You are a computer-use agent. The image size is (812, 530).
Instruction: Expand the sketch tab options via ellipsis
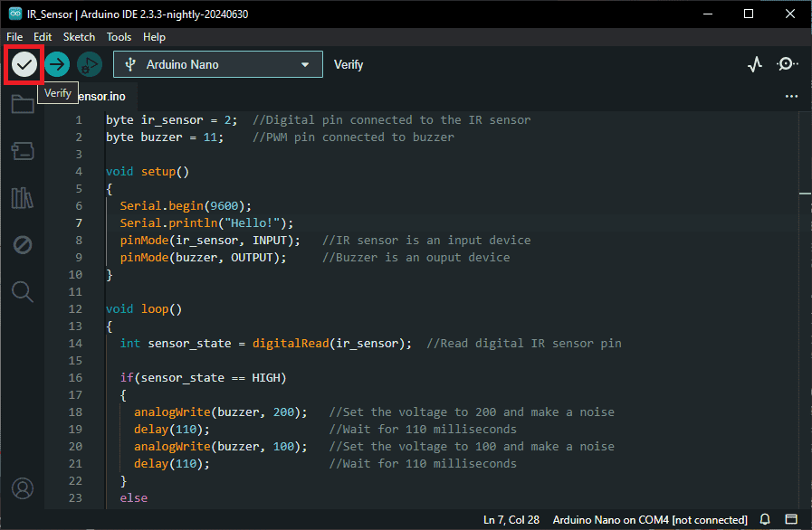point(791,96)
